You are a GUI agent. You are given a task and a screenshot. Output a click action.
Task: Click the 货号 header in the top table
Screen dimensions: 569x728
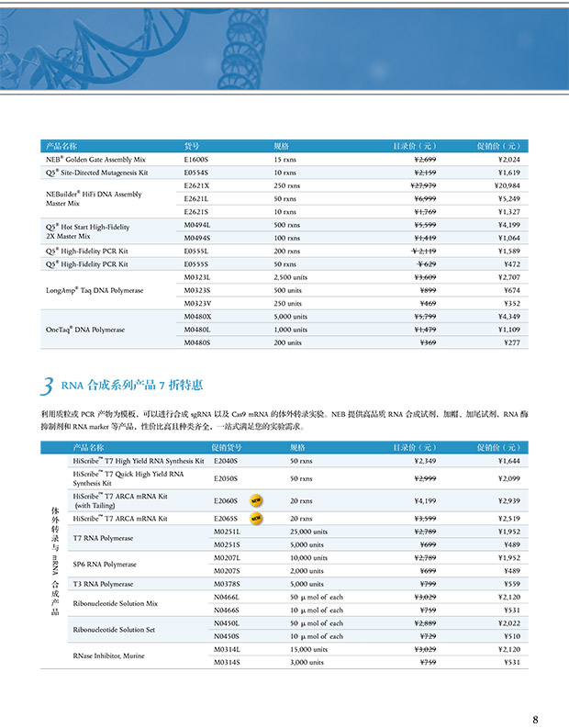(x=192, y=146)
